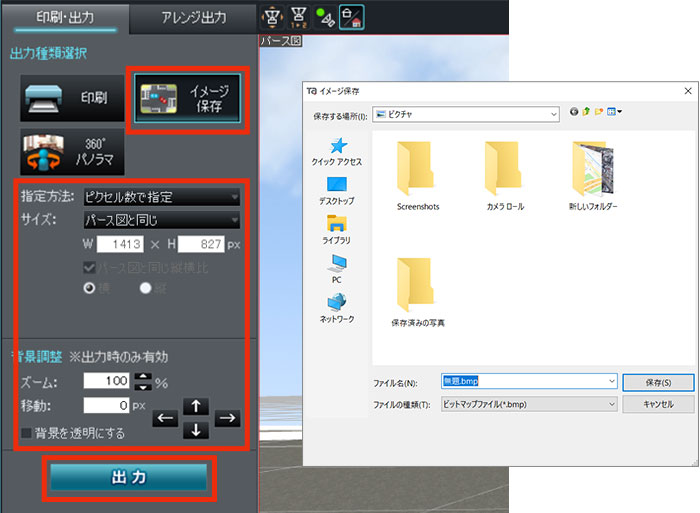Click the up arrow background move button
The height and width of the screenshot is (513, 700).
click(197, 407)
